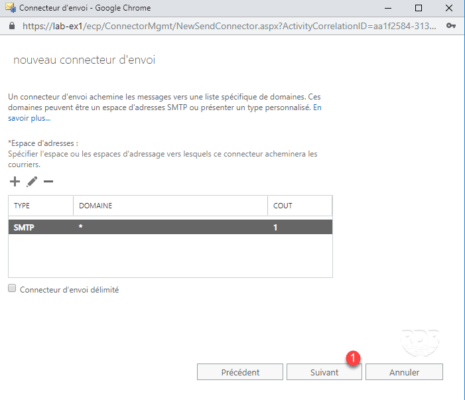Focus the browser address bar URL

(229, 26)
